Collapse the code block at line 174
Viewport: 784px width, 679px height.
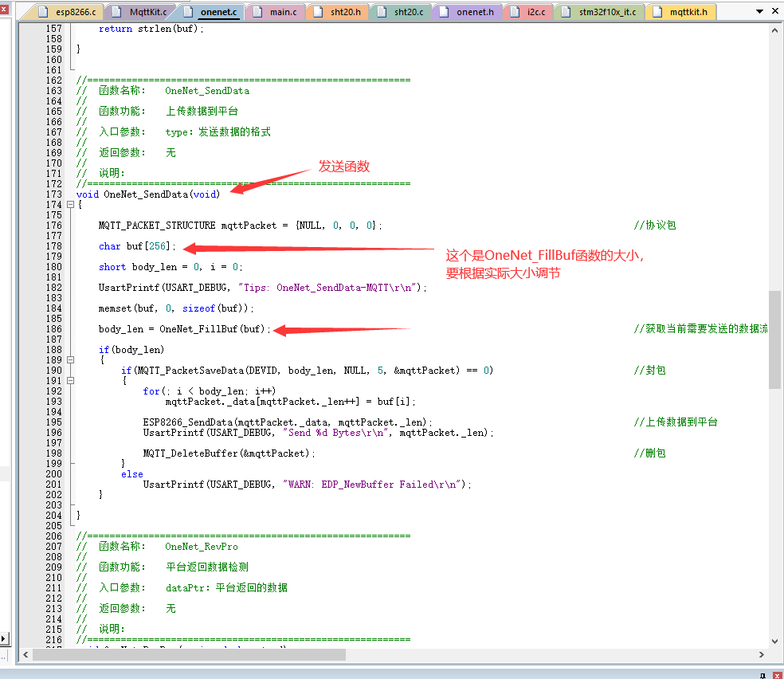point(70,205)
